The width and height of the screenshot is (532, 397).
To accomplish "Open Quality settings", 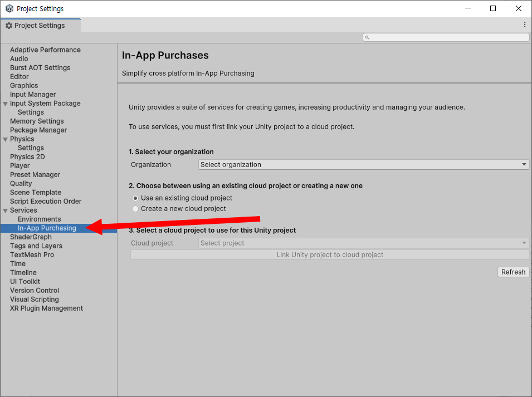I will 21,183.
